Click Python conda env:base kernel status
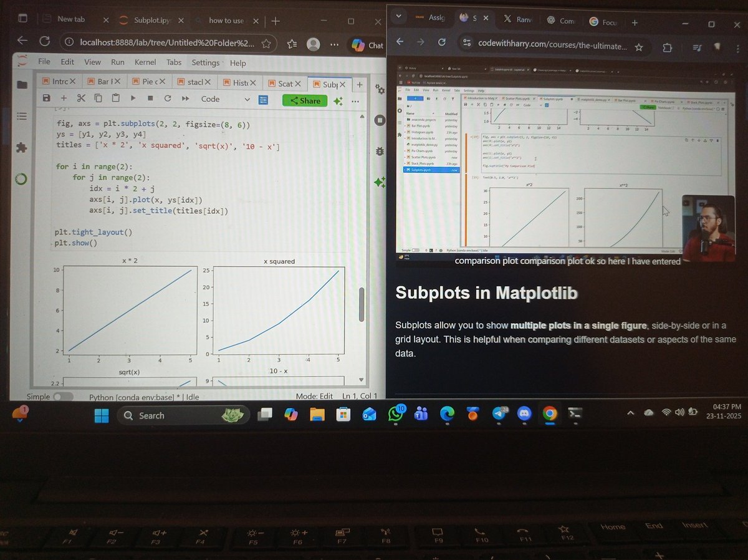 (144, 397)
